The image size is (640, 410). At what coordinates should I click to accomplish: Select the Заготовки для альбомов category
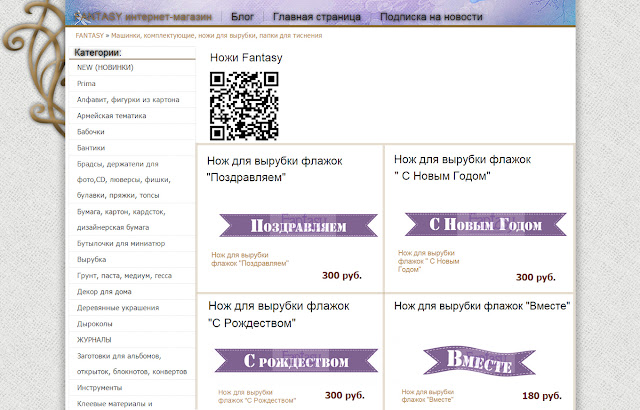point(132,363)
